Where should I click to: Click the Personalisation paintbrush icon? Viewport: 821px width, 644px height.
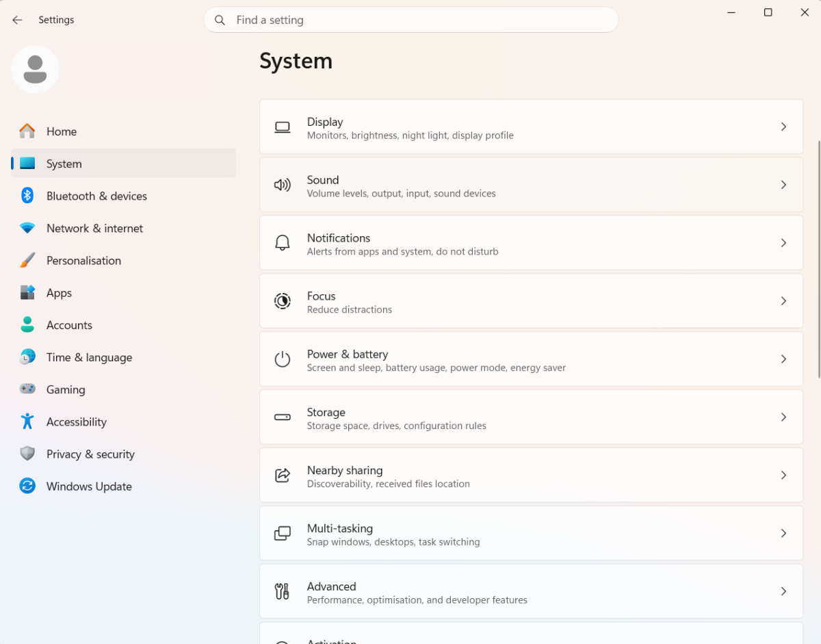point(27,260)
